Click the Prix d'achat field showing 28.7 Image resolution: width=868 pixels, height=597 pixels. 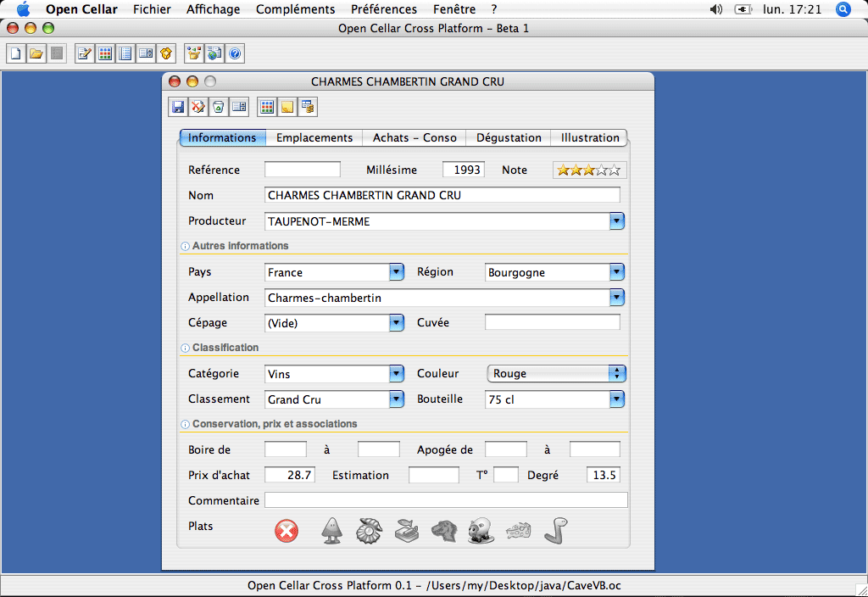point(290,475)
